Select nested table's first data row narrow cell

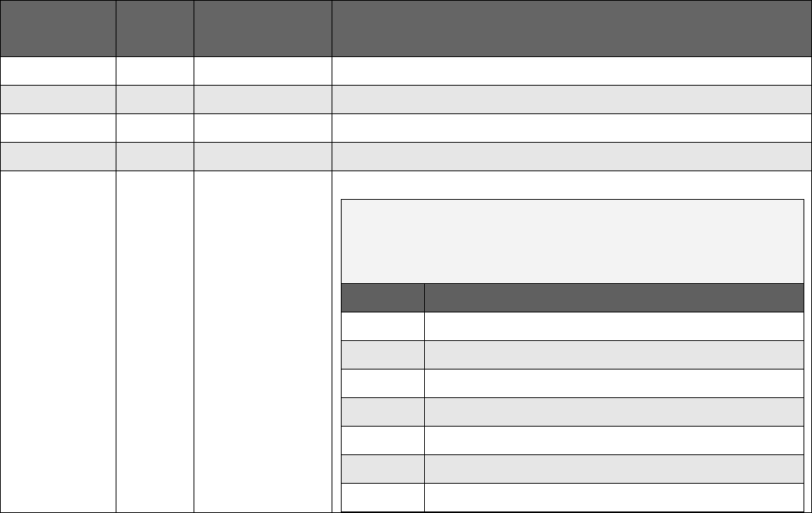[382, 326]
